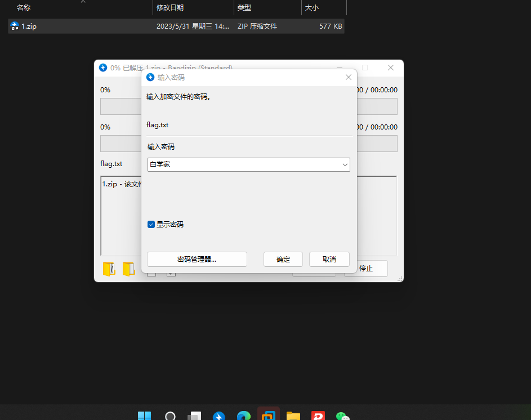Screen dimensions: 531x420
Task: Click the 2023/5/31 modified date cell
Action: (193, 26)
